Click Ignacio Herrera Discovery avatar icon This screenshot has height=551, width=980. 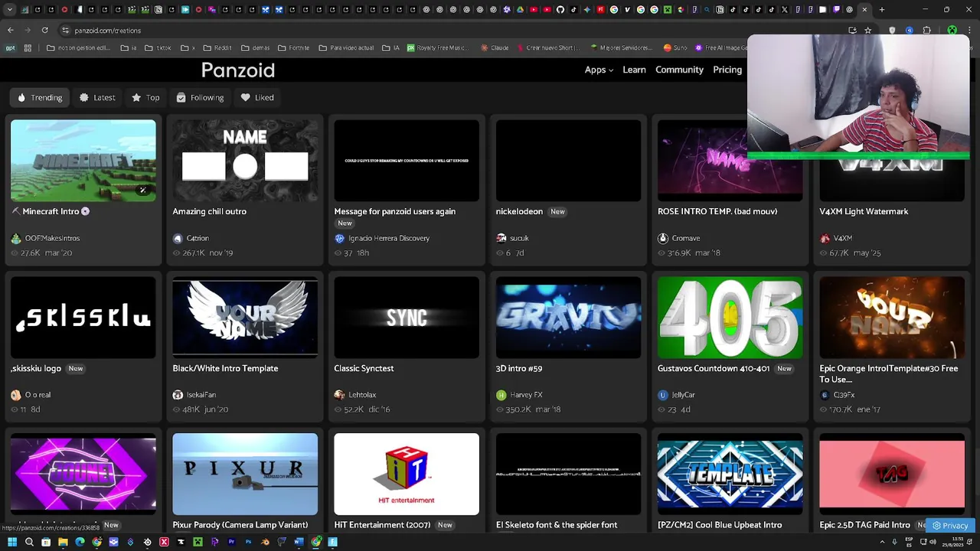click(339, 238)
